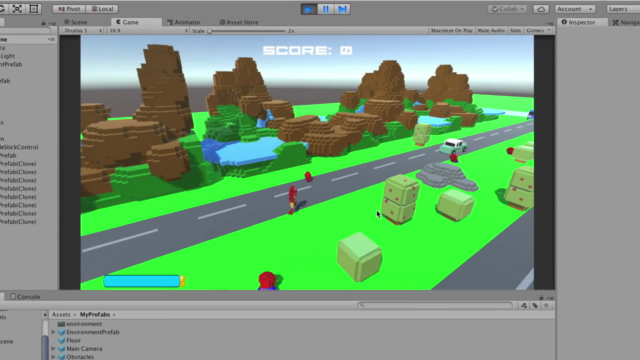Screen dimensions: 640x360
Task: Click Search by Type filter icon
Action: pos(524,305)
